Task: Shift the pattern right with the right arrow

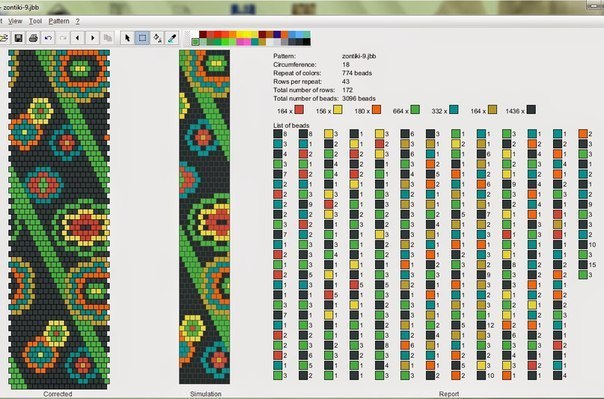Action: point(93,38)
